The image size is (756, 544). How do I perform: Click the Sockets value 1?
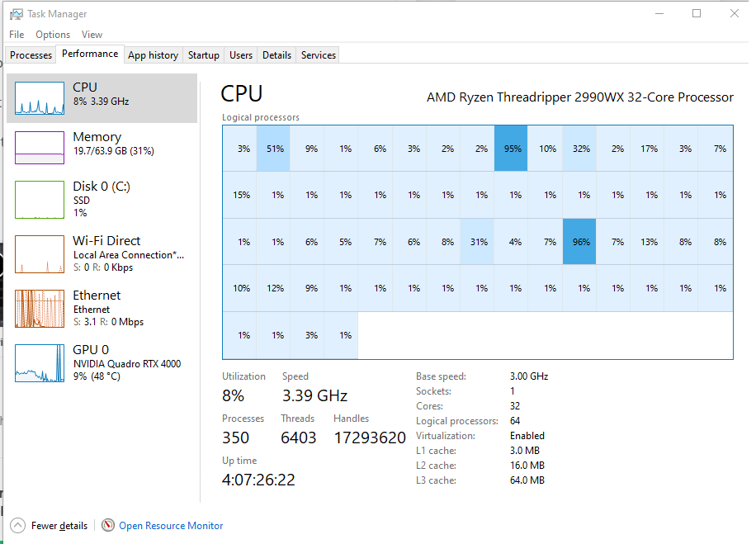512,391
